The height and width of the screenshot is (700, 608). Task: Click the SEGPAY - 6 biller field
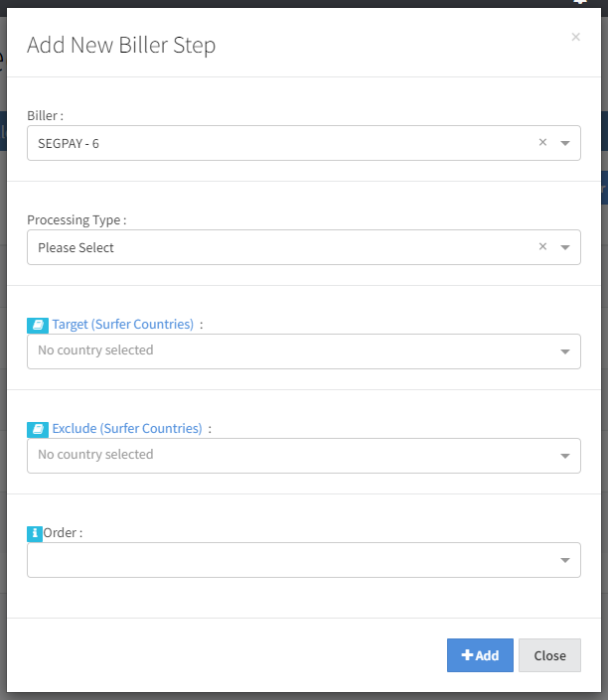(278, 143)
